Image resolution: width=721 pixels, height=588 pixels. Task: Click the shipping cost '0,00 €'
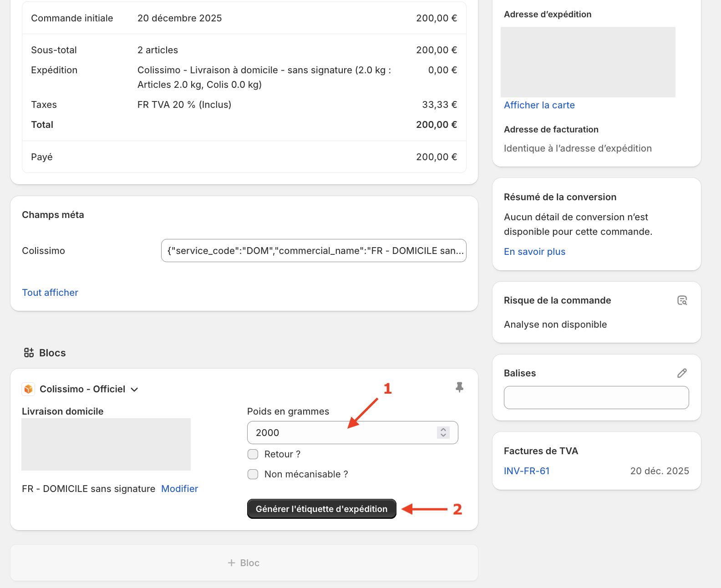442,70
